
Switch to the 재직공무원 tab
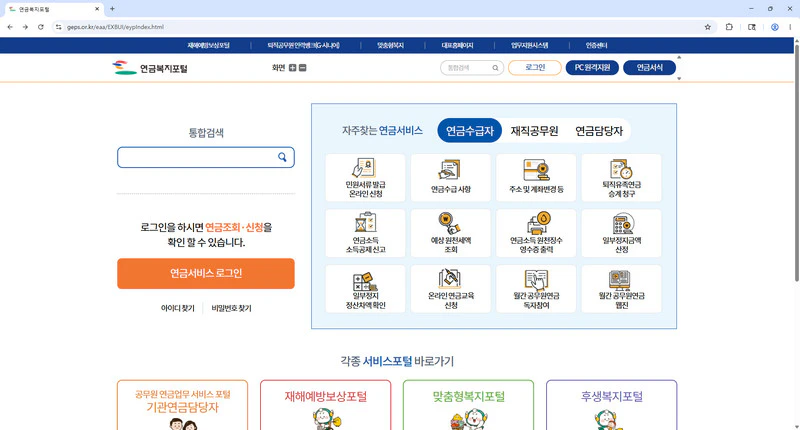534,131
